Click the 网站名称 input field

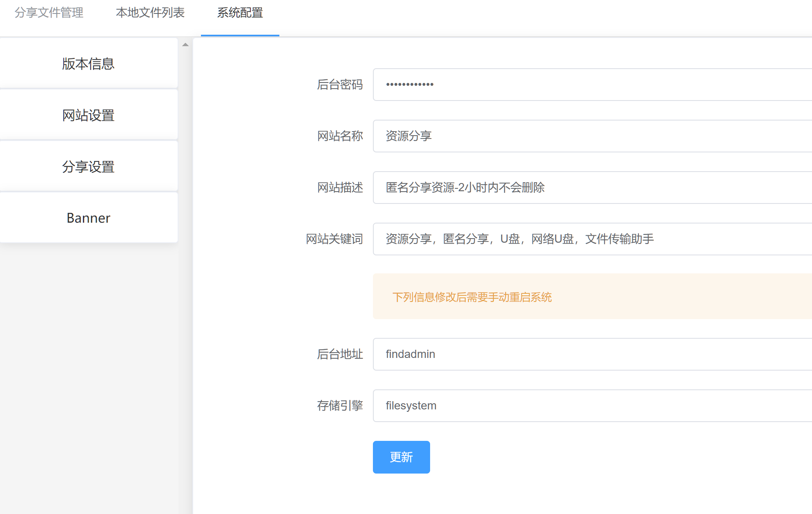[x=592, y=136]
